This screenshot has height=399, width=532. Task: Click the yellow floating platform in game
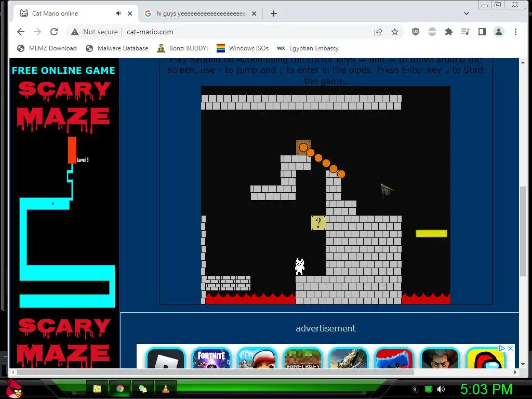431,233
